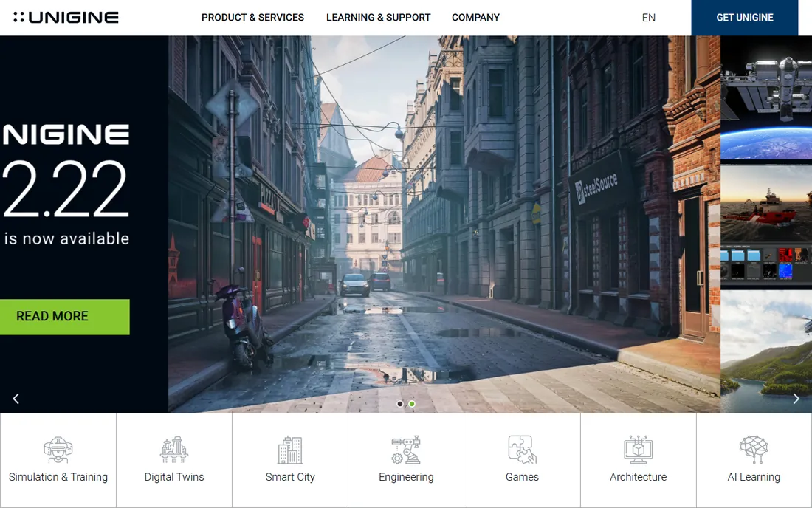The height and width of the screenshot is (508, 812).
Task: Open the Smart City text link
Action: (290, 477)
